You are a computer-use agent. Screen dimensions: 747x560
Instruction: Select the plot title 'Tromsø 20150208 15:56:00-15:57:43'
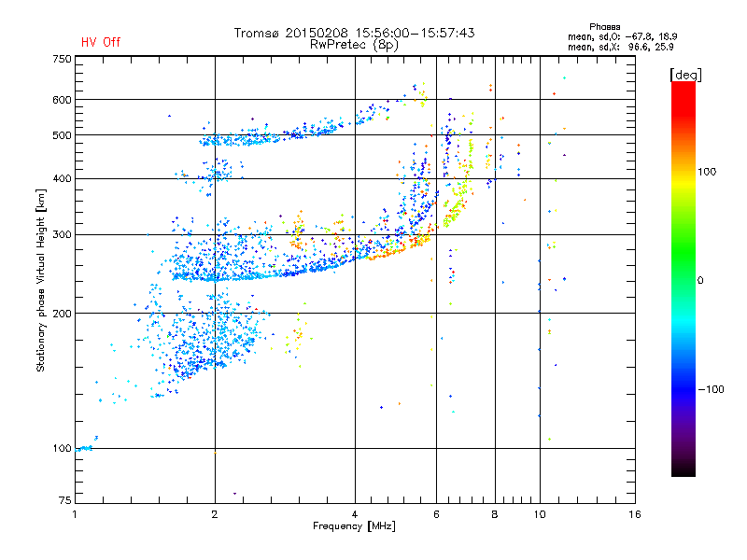coord(354,33)
